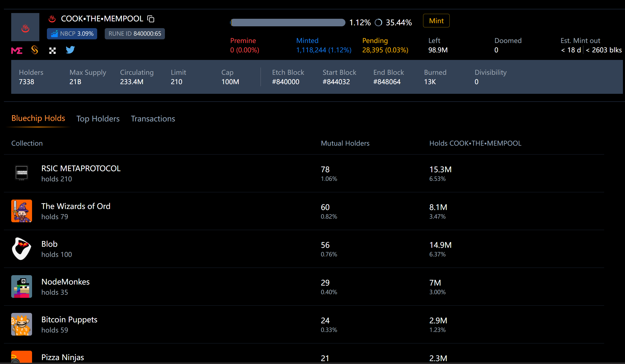Open the Magic Eden marketplace icon
The width and height of the screenshot is (625, 364).
tap(17, 50)
